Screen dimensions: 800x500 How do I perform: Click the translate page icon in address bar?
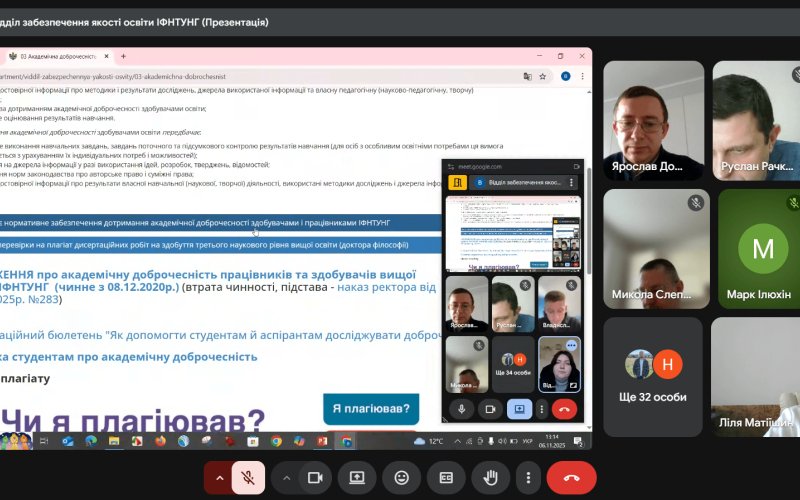coord(527,76)
